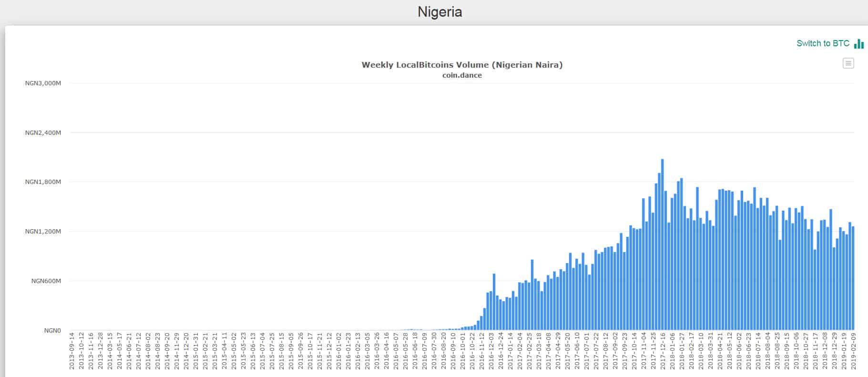Click the 2018-01-27 x-axis date label
Viewport: 868px width, 377px height.
pyautogui.click(x=682, y=351)
